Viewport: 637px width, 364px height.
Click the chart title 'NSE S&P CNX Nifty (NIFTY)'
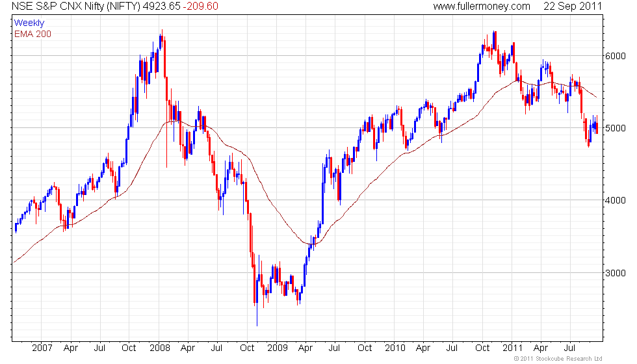(x=76, y=6)
